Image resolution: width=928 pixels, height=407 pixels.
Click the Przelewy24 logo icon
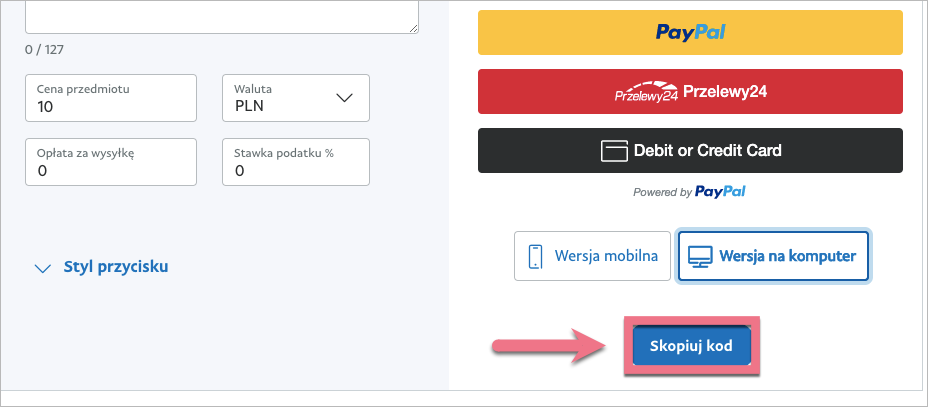646,93
